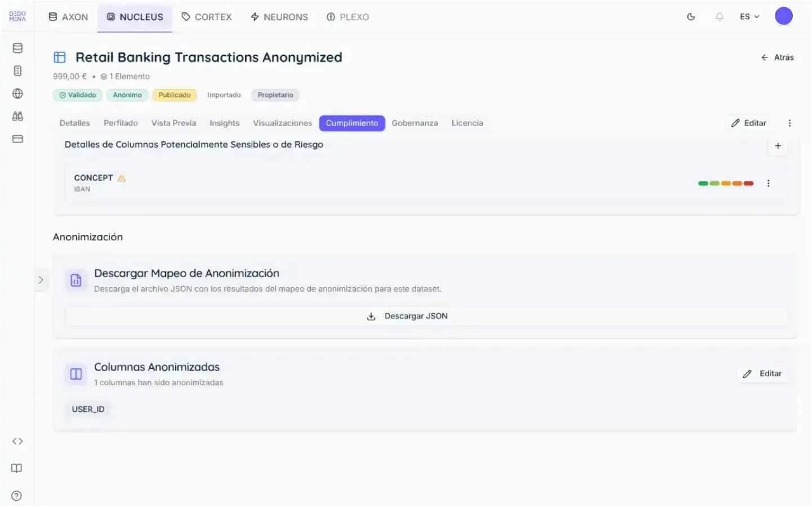Click the Anonimización section heading
Viewport: 812px width, 507px height.
point(88,237)
